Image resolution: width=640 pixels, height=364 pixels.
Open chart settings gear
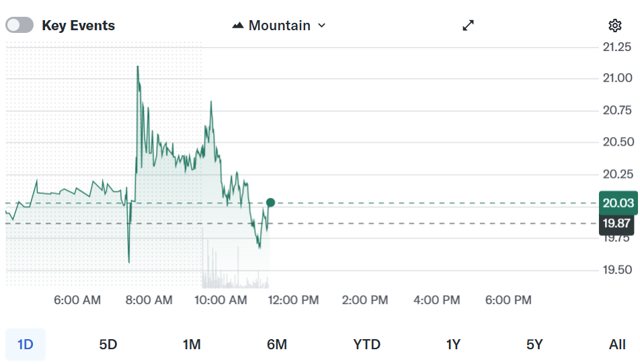pyautogui.click(x=614, y=26)
